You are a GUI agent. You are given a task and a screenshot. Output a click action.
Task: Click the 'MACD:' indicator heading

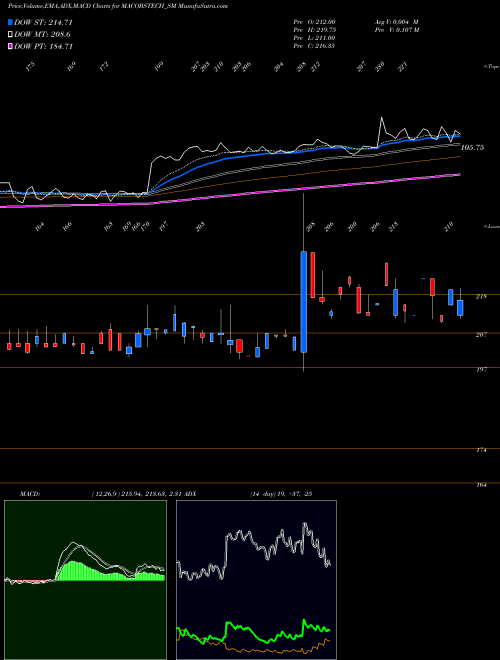(x=30, y=494)
